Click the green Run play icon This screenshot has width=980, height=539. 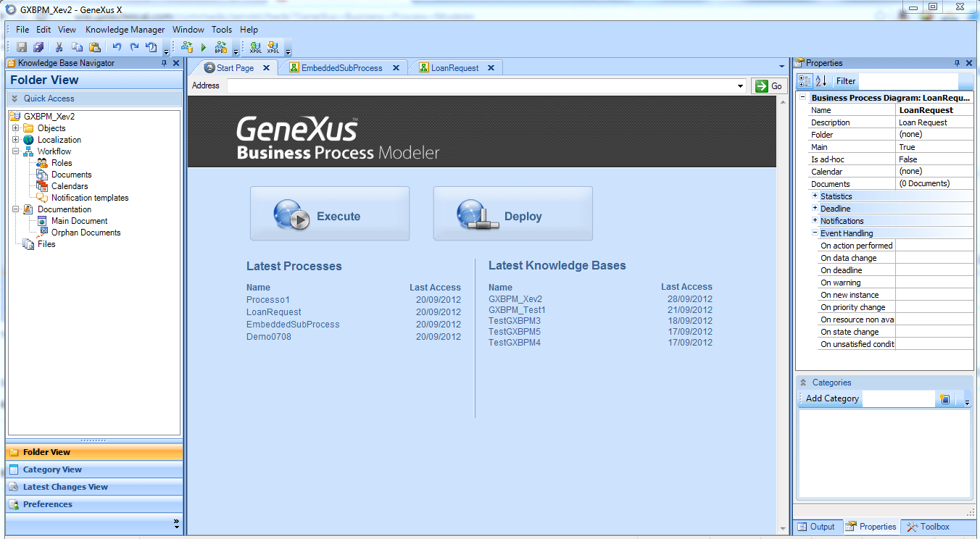pos(204,47)
